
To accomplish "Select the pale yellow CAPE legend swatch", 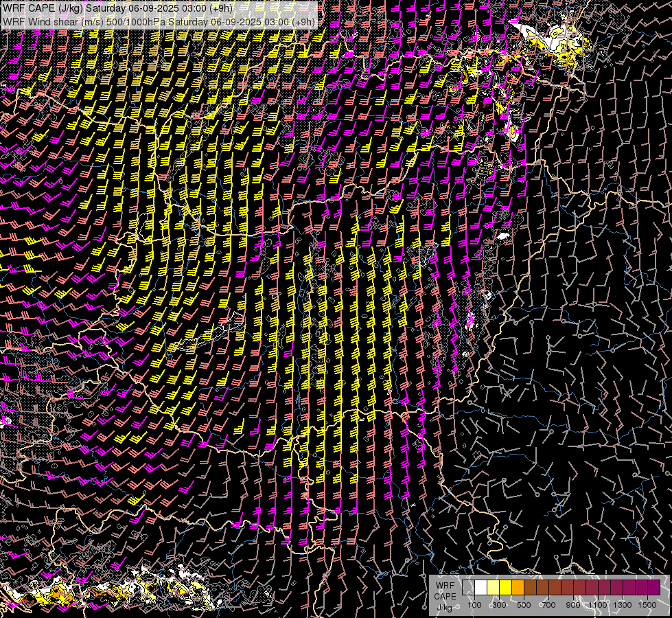I will click(x=494, y=588).
